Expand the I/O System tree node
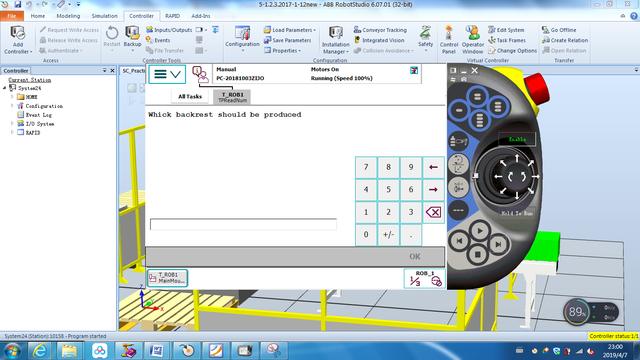This screenshot has width=640, height=360. point(12,123)
